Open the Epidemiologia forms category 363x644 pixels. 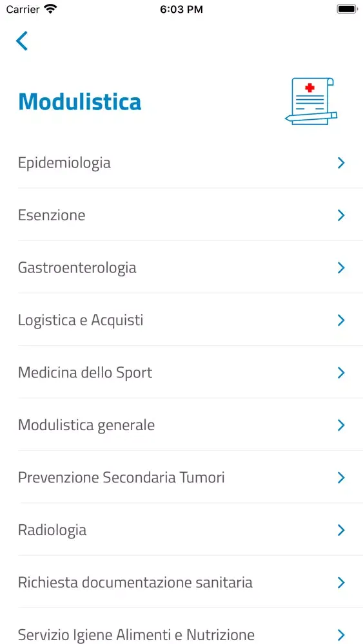190,163
